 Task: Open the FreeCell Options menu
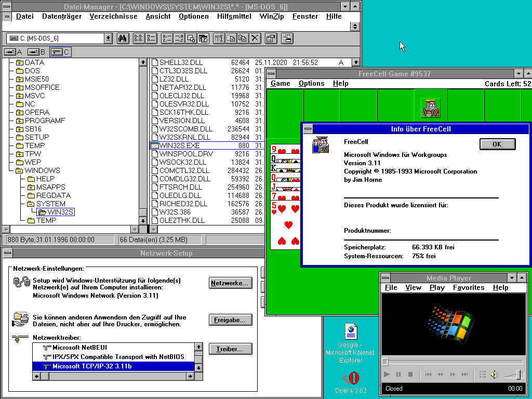[x=312, y=84]
